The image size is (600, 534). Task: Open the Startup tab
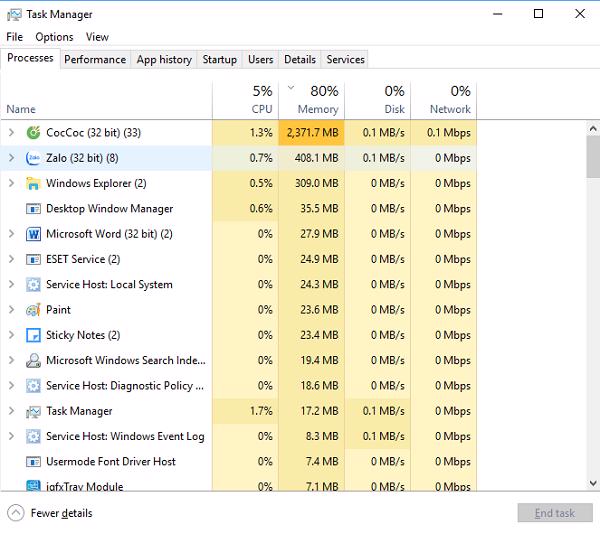tap(219, 59)
